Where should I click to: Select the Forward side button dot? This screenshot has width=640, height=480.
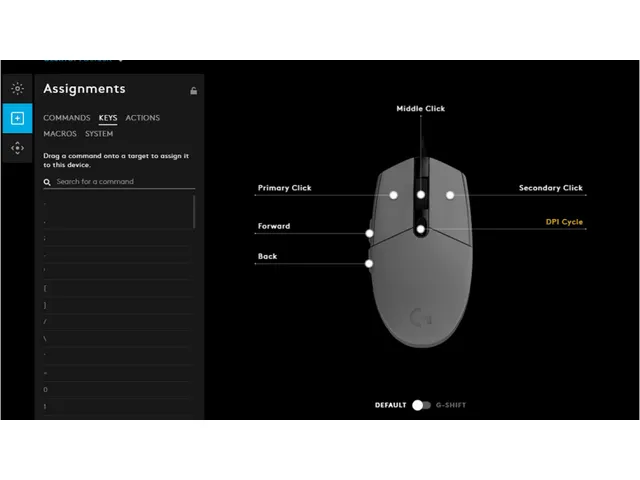click(x=370, y=233)
